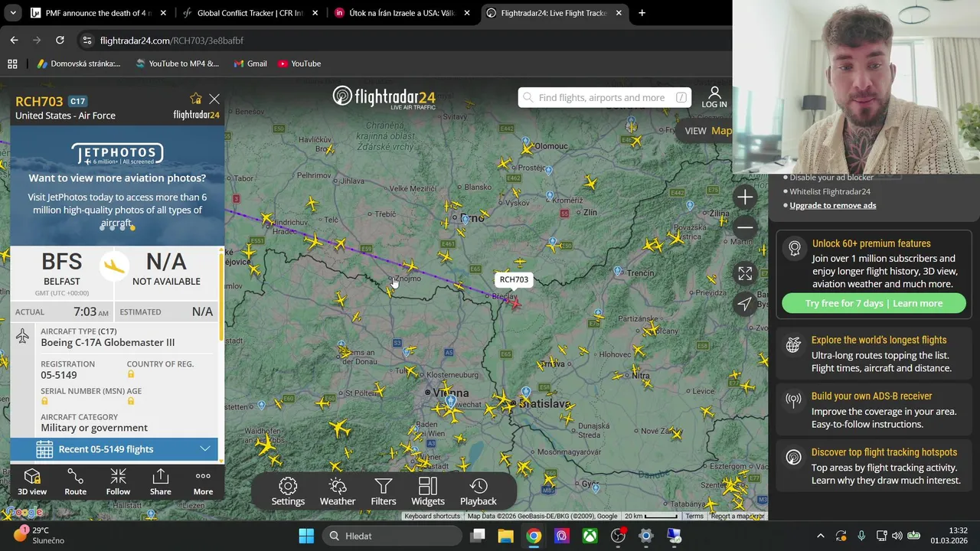Open flight Playback
The height and width of the screenshot is (551, 980).
click(x=479, y=491)
